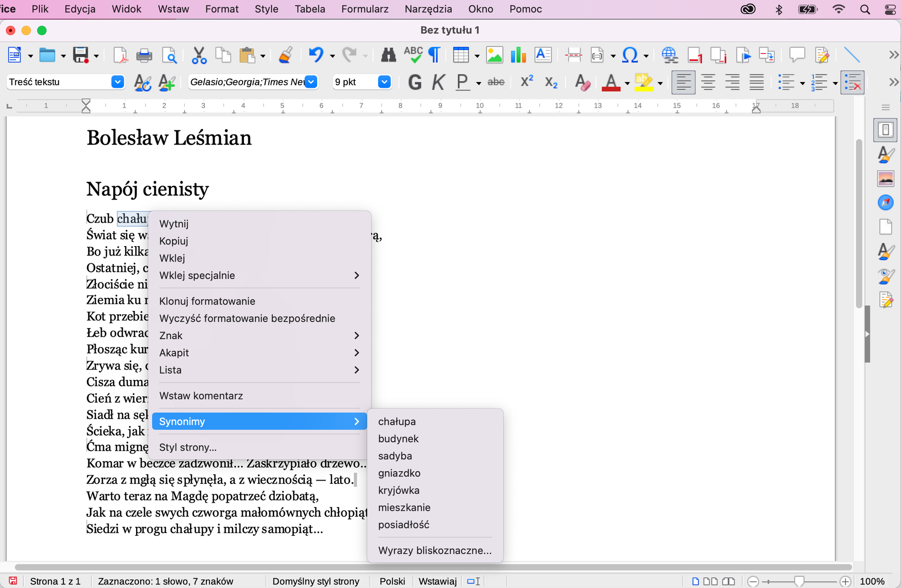Viewport: 901px width, 588px height.
Task: Expand the Znak submenu
Action: click(260, 335)
